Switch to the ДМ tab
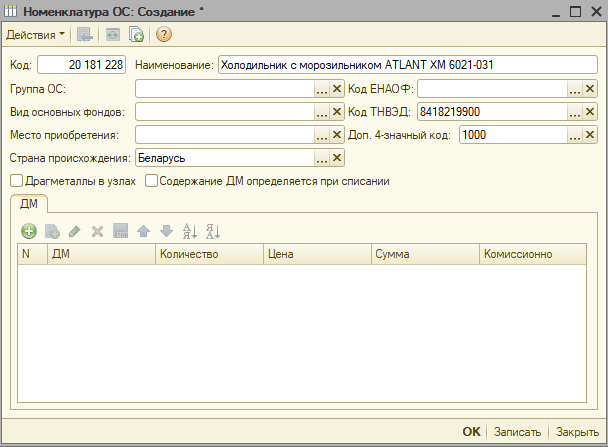This screenshot has width=608, height=447. (29, 204)
